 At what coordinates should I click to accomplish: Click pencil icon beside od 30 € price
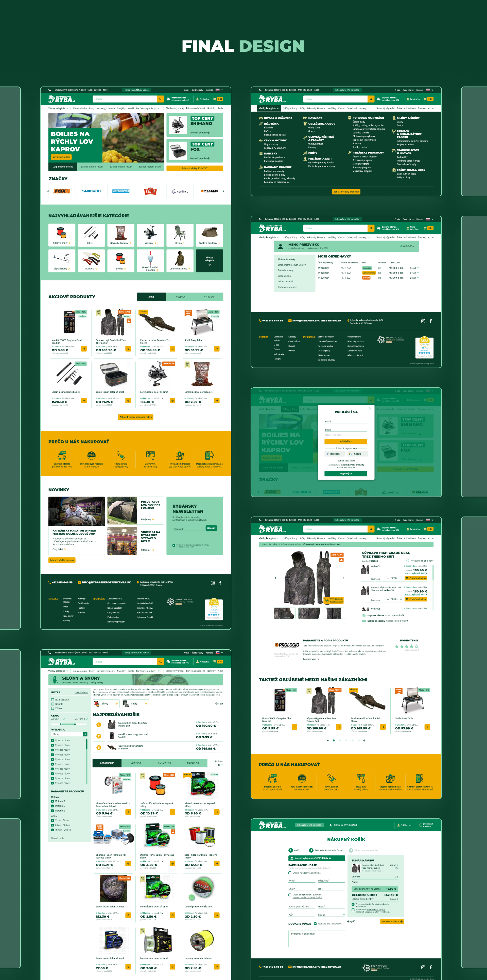click(x=64, y=719)
